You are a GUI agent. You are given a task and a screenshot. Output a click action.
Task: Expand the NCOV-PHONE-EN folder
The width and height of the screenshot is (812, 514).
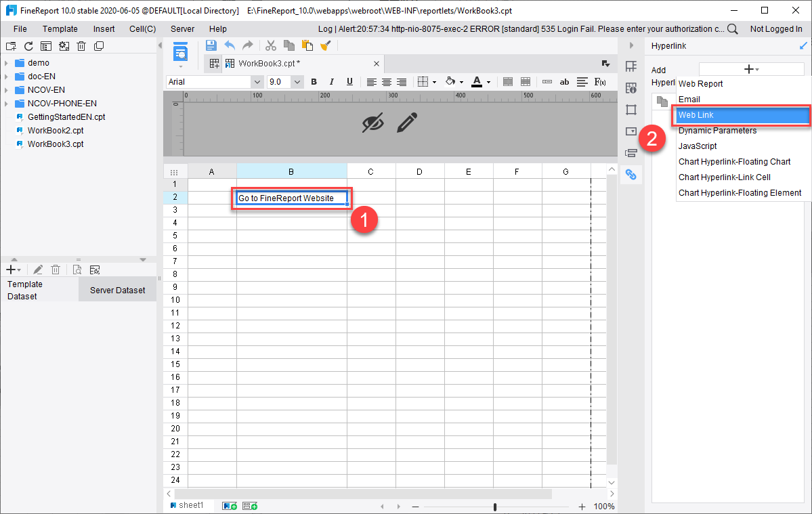point(6,103)
